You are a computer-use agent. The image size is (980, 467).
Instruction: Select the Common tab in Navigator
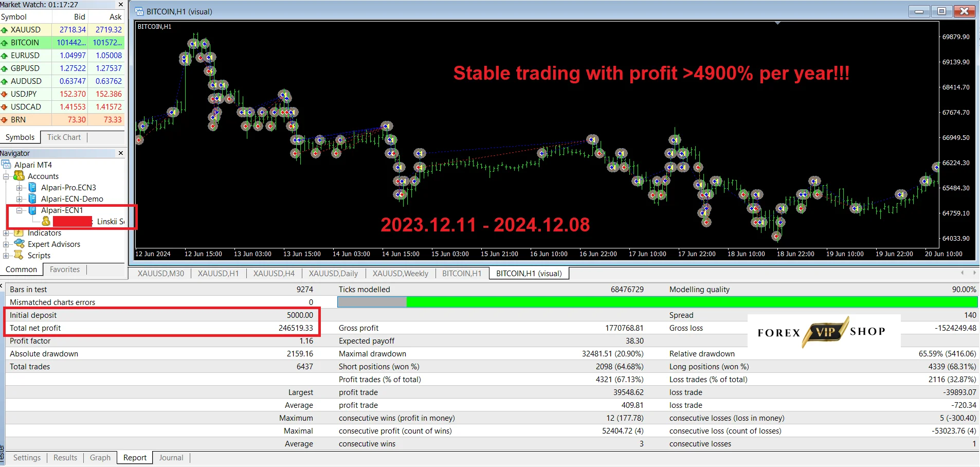click(21, 270)
